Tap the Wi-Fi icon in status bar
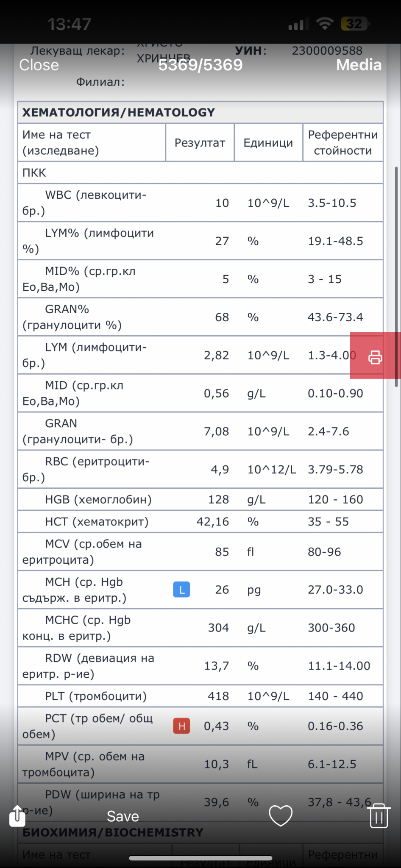 pyautogui.click(x=325, y=24)
